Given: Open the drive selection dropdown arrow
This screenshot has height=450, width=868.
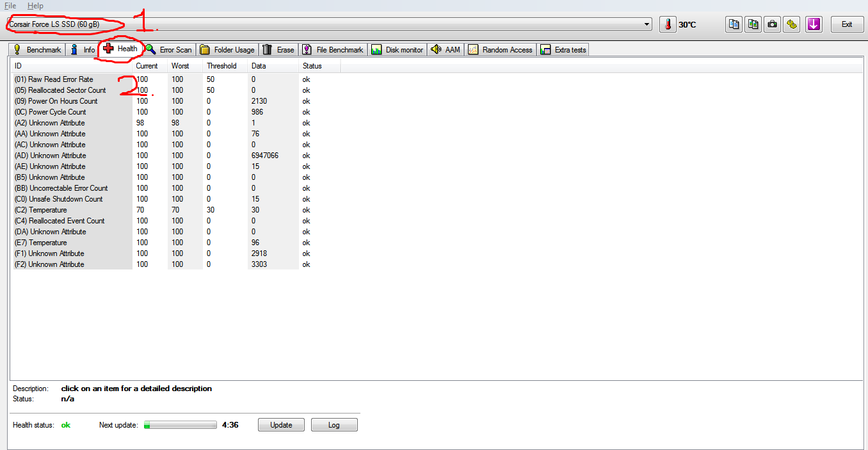Looking at the screenshot, I should (x=648, y=24).
